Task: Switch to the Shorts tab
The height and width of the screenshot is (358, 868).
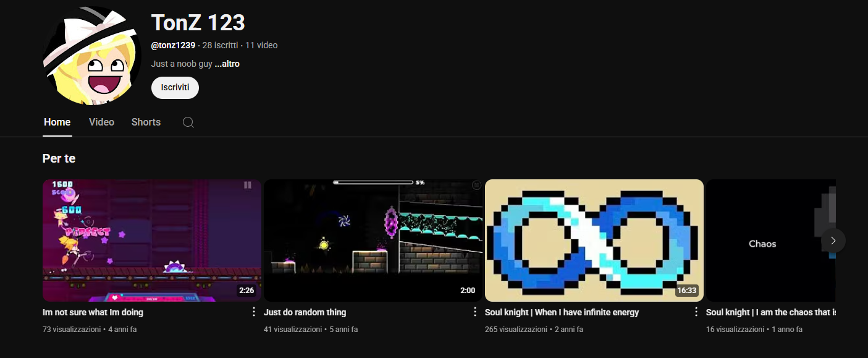Action: [146, 122]
